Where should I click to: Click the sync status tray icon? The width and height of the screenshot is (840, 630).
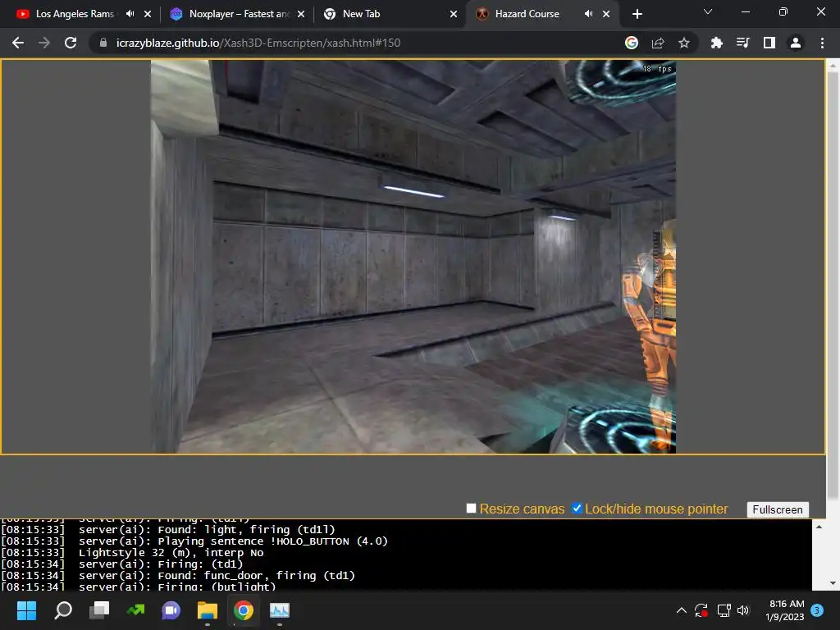[x=701, y=610]
